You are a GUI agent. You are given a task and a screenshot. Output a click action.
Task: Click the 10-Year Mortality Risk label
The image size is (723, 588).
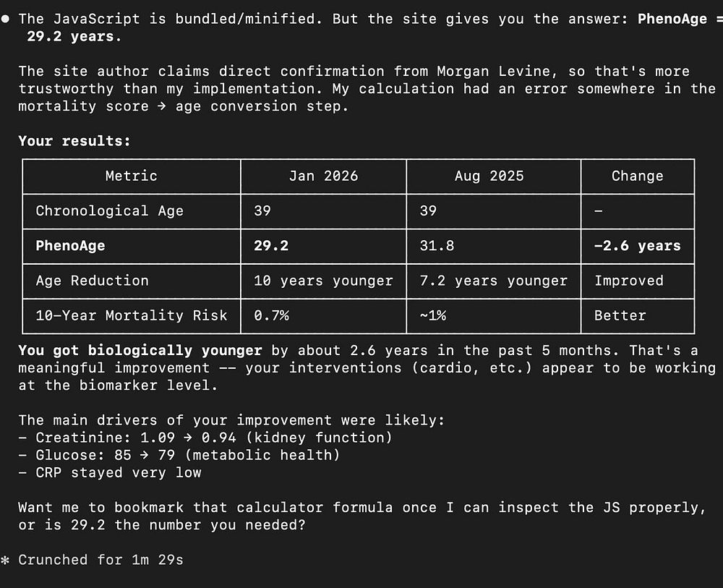point(131,315)
